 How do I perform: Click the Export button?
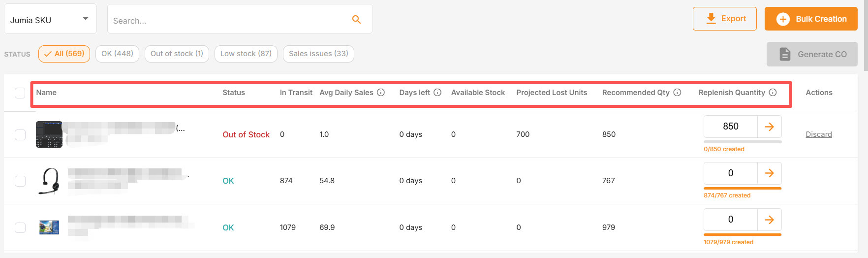pos(725,19)
